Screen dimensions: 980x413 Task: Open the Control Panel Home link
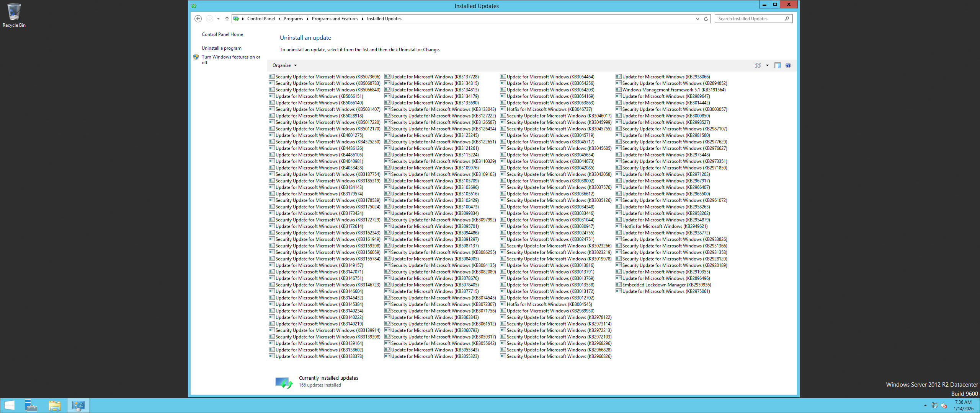coord(222,34)
